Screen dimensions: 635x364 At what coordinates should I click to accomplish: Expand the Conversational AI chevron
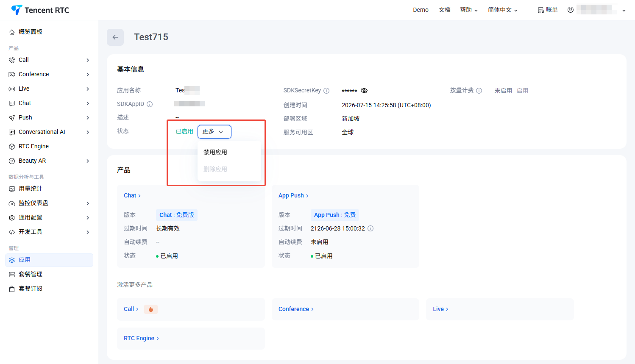click(x=88, y=132)
